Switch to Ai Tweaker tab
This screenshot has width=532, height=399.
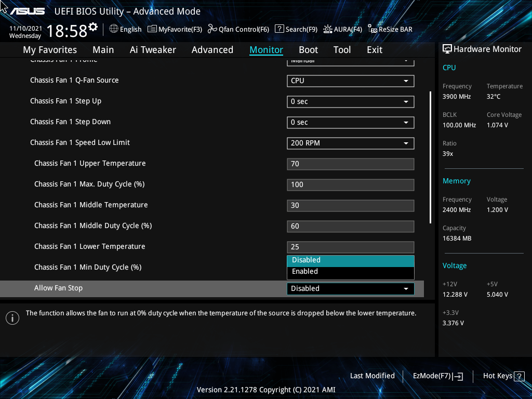[153, 50]
